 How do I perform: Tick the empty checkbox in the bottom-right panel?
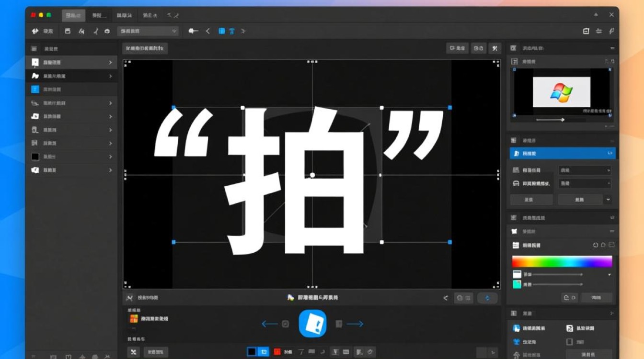point(570,342)
